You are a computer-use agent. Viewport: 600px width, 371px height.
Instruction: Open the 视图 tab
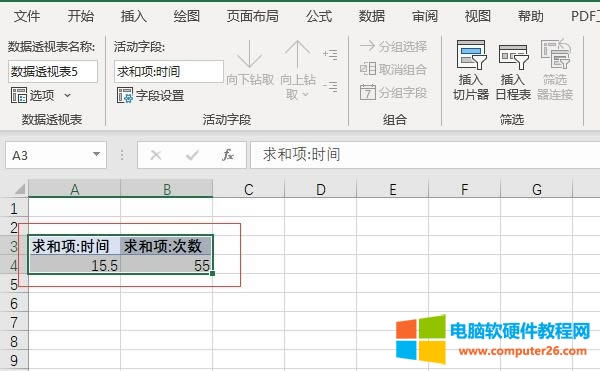478,16
